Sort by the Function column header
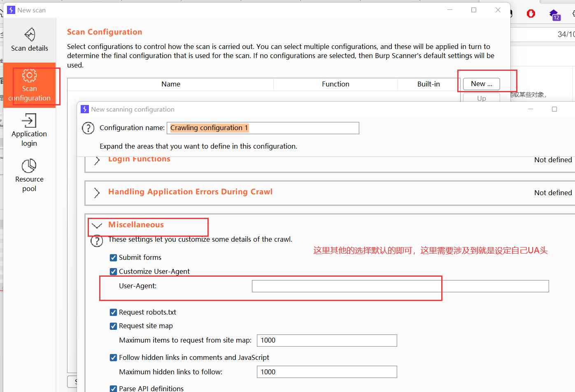The width and height of the screenshot is (575, 392). pos(335,84)
